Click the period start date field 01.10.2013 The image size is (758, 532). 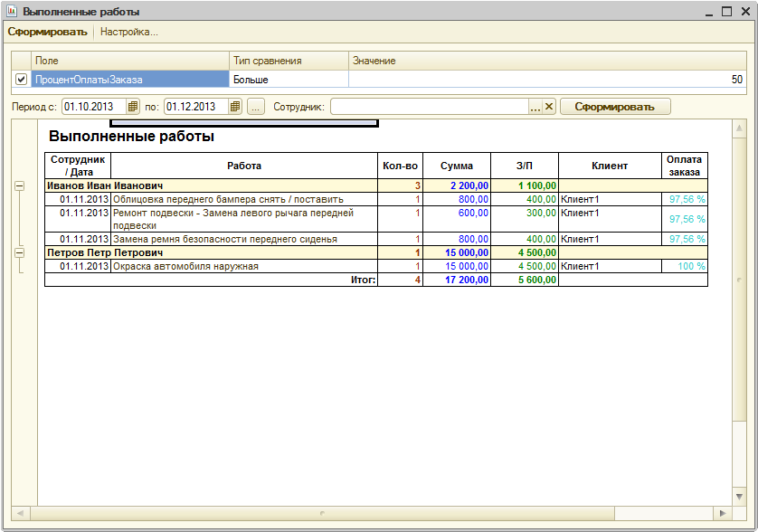coord(92,107)
